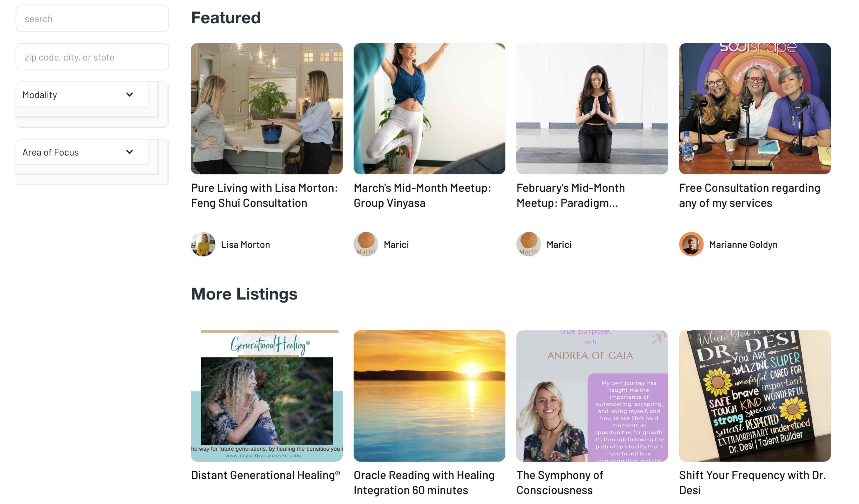Open Free Consultation regarding my services link
Screen dimensions: 859x504
[x=750, y=195]
